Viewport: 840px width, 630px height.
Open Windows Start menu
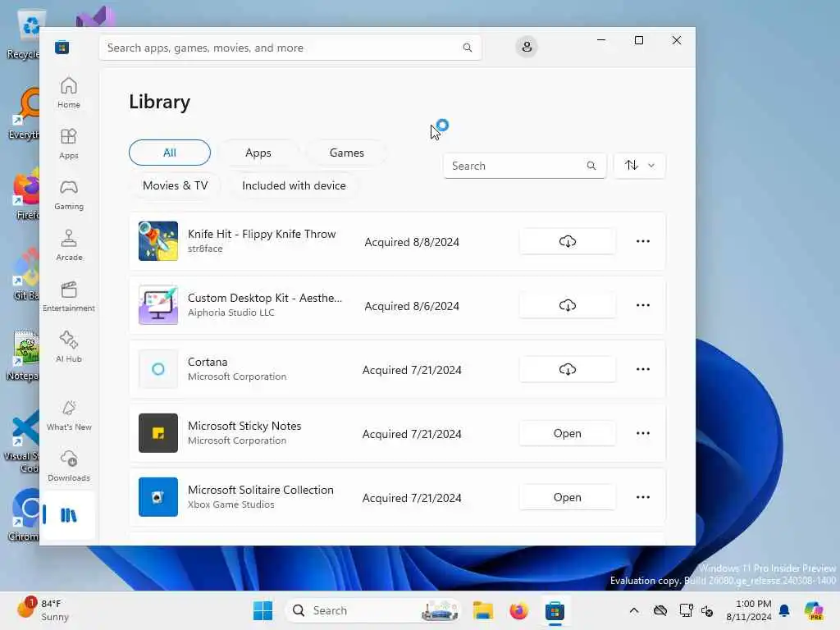(x=262, y=610)
